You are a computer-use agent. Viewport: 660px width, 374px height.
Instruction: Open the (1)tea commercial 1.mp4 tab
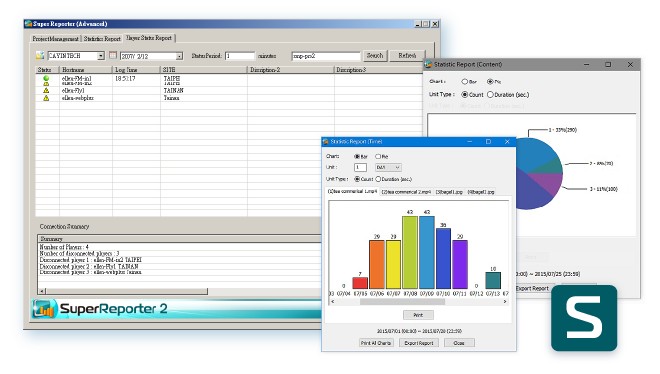352,191
